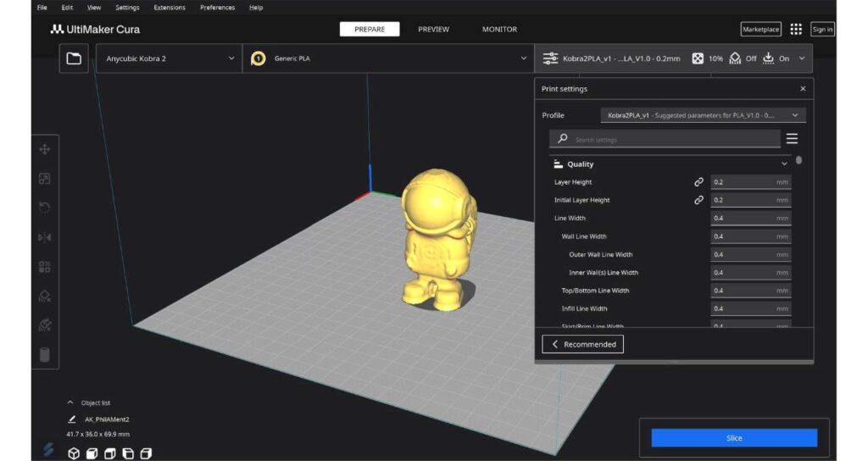
Task: Select the Mirror tool in left toolbar
Action: 45,237
